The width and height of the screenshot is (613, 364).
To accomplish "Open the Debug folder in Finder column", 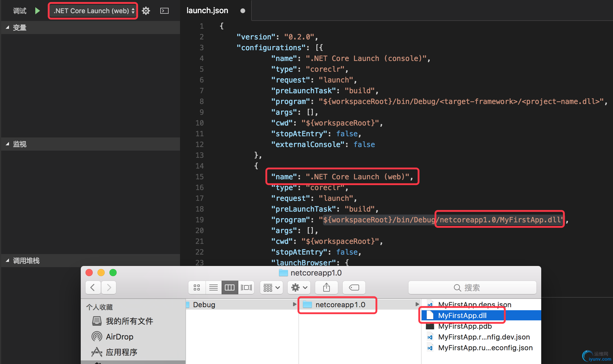I will pyautogui.click(x=204, y=305).
